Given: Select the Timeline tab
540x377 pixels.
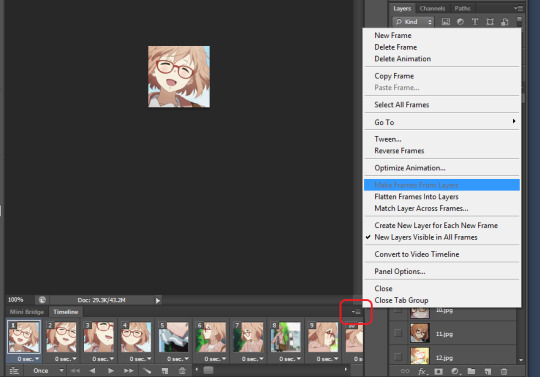Looking at the screenshot, I should tap(66, 312).
